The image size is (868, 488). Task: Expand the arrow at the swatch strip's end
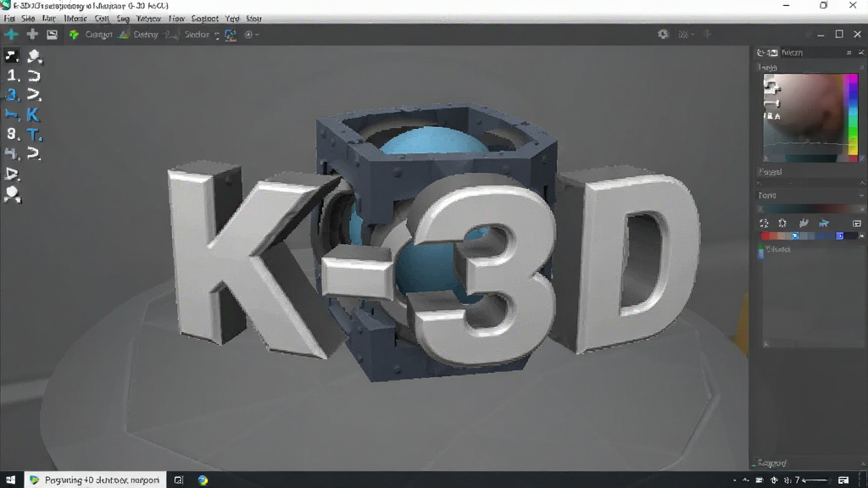861,236
